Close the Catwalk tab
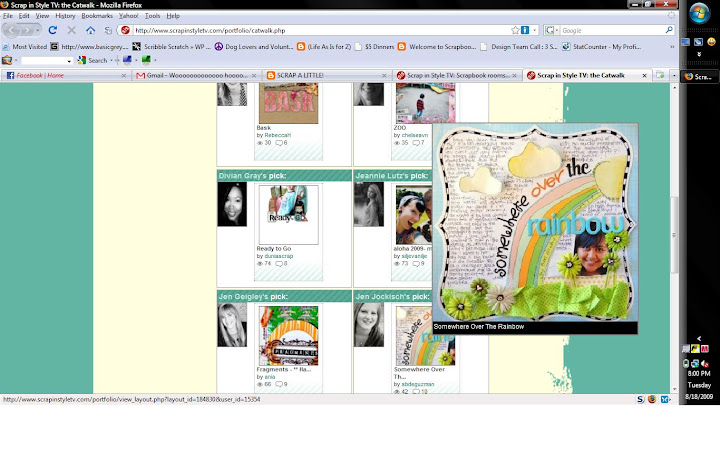The image size is (720, 449). pos(644,75)
